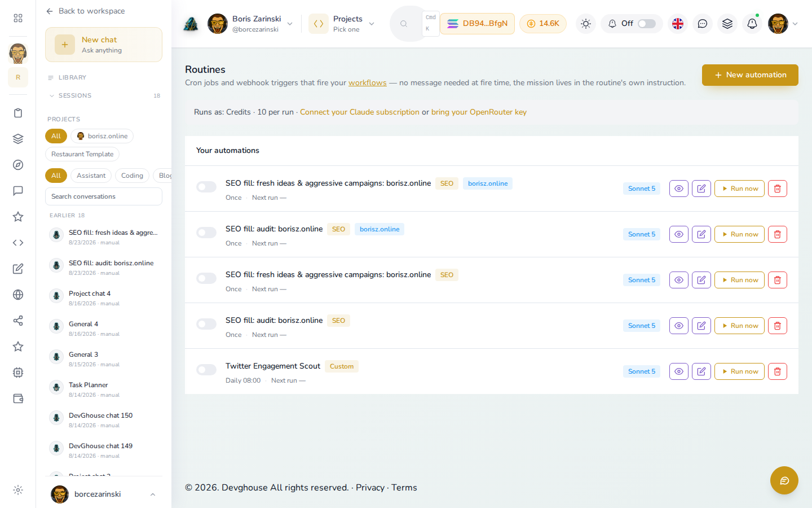Screen dimensions: 812x508
Task: Run the Twitter Engagement Scout routine now
Action: (x=739, y=371)
